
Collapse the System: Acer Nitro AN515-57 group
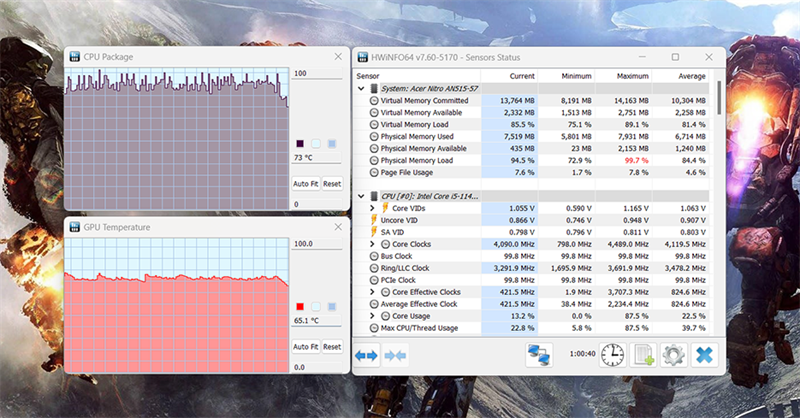point(361,88)
